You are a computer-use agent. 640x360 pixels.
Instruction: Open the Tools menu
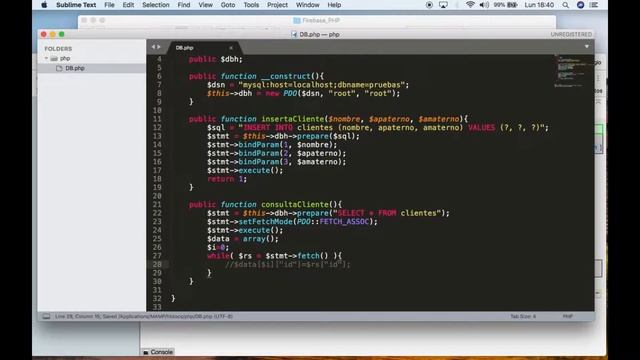click(x=251, y=5)
